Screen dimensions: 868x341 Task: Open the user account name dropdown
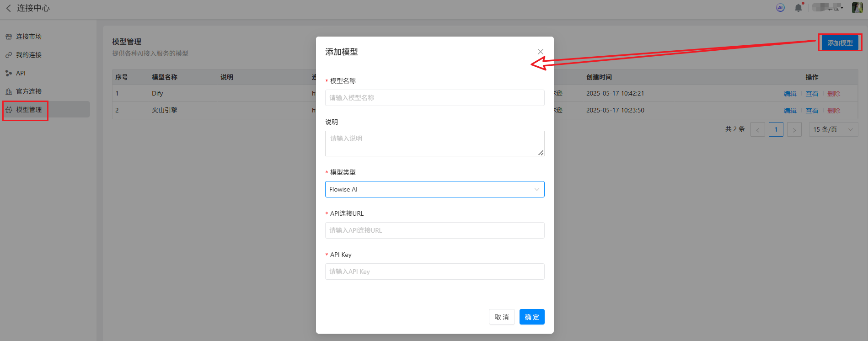828,8
